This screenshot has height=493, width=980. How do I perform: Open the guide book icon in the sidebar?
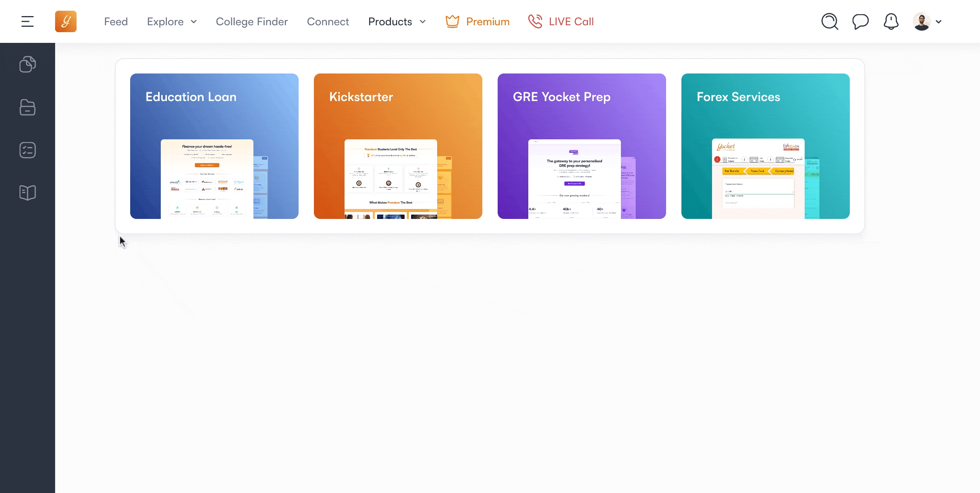27,193
